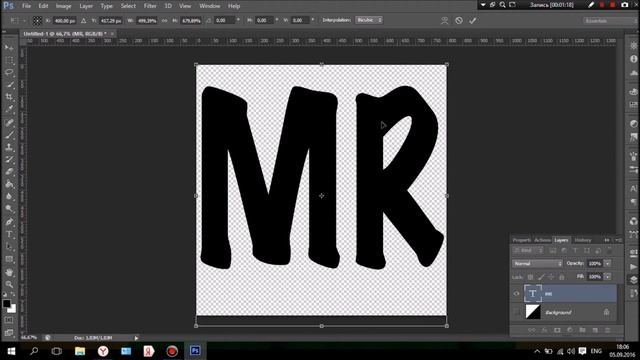Select the Brush tool

(9, 135)
